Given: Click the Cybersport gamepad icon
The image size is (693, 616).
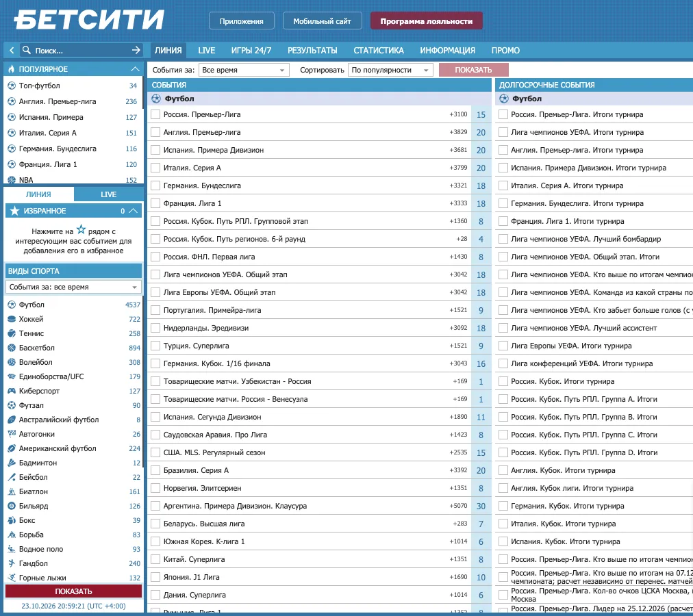Looking at the screenshot, I should tap(12, 391).
